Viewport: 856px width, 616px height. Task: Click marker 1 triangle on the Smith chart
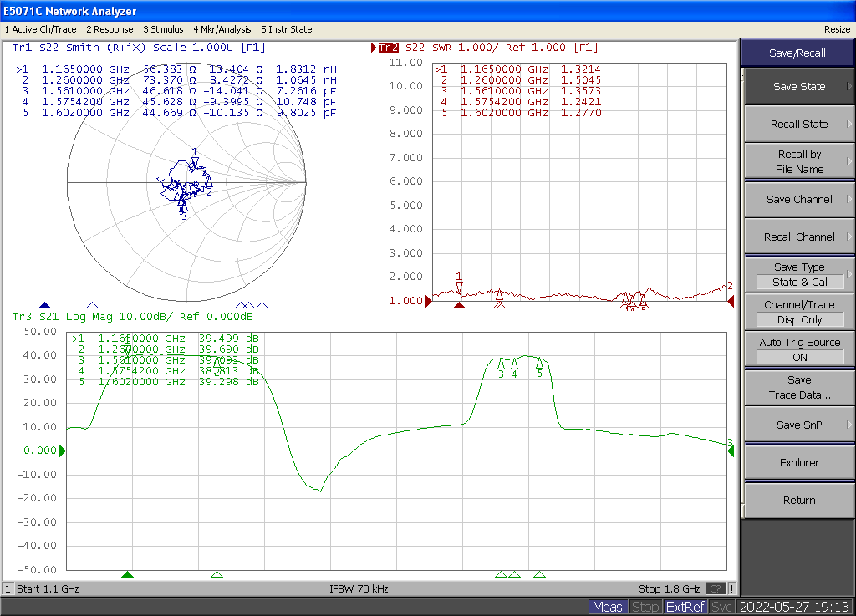click(x=196, y=161)
